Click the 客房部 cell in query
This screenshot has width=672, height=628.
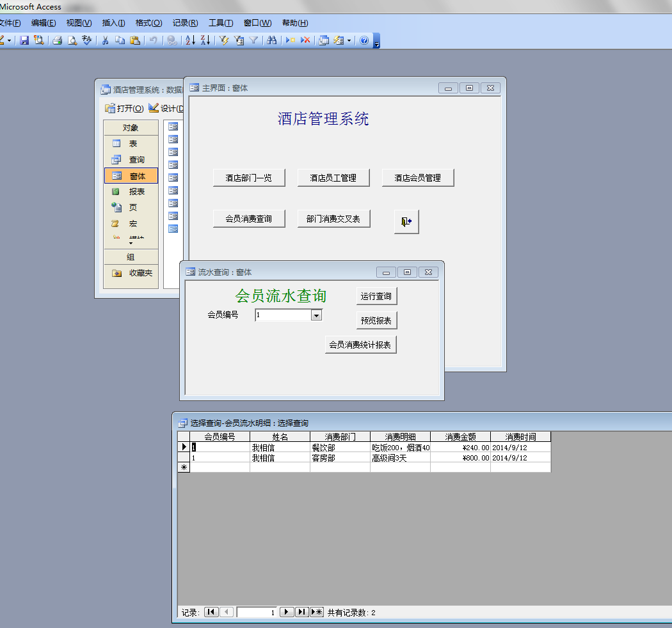click(x=340, y=458)
